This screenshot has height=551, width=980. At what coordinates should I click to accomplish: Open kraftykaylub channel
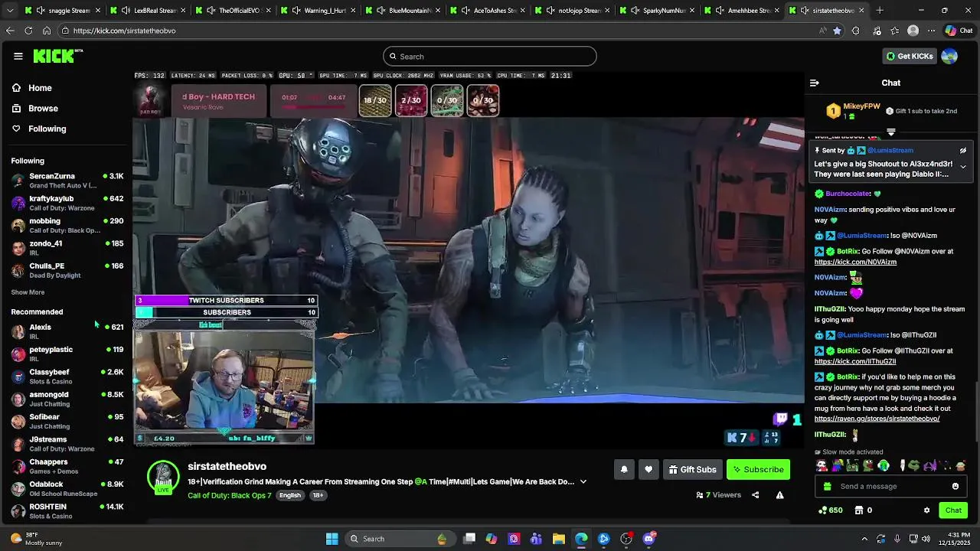coord(67,203)
